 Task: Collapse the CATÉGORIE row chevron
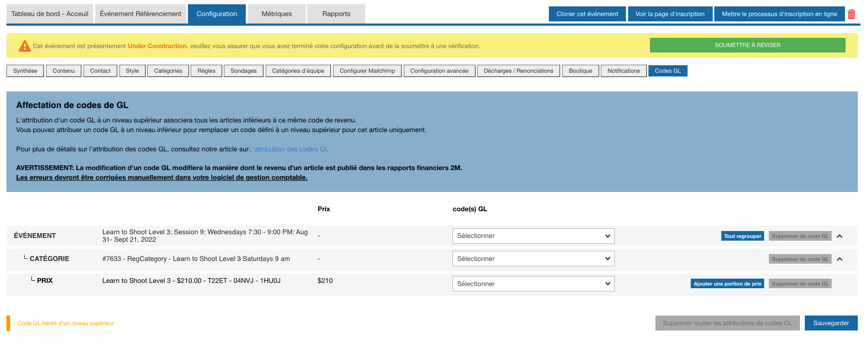click(x=840, y=259)
